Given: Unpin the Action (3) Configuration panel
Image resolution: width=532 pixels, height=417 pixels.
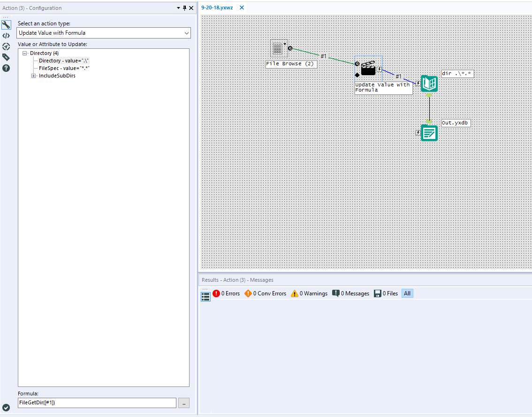Looking at the screenshot, I should [x=185, y=8].
